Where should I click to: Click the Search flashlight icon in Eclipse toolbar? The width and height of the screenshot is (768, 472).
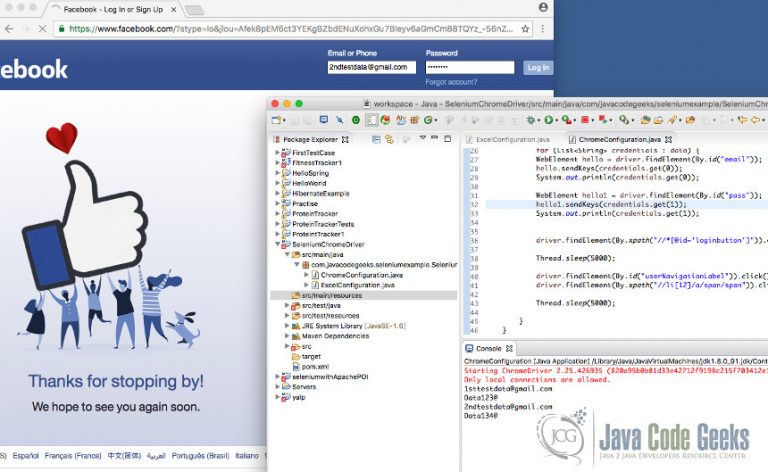[x=672, y=119]
